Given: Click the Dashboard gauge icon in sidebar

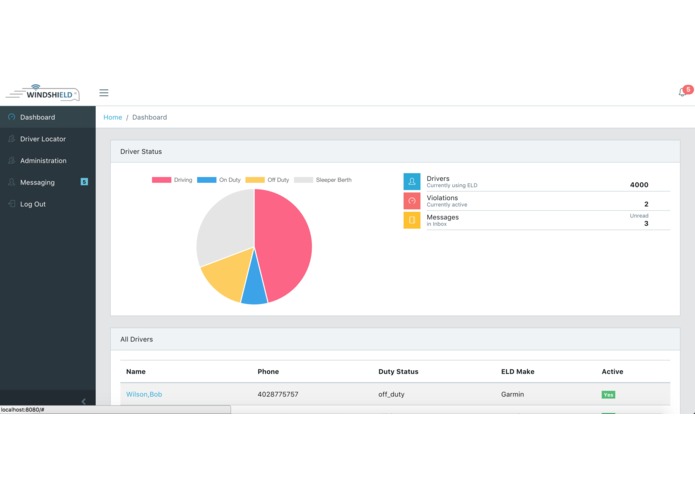Looking at the screenshot, I should (x=12, y=117).
